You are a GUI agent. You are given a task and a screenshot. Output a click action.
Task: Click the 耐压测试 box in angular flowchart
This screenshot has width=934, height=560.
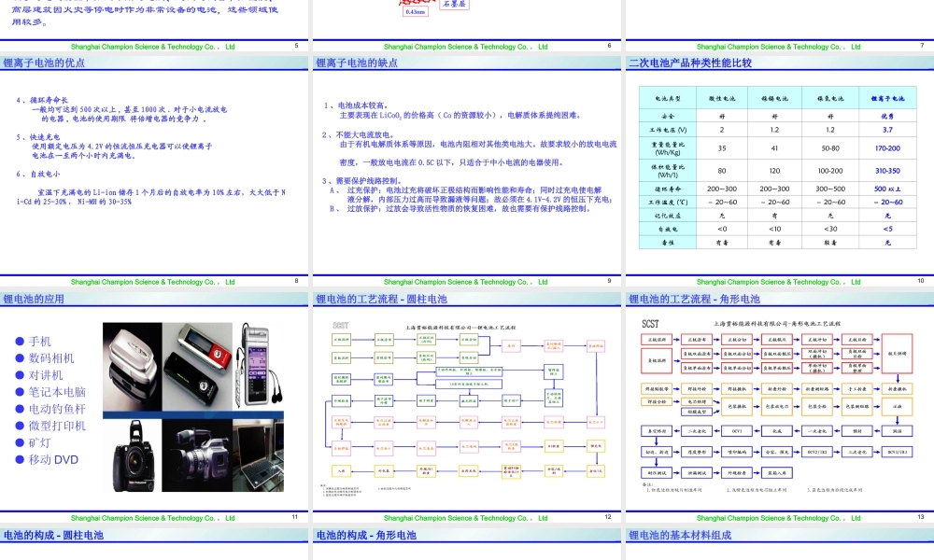click(x=656, y=472)
